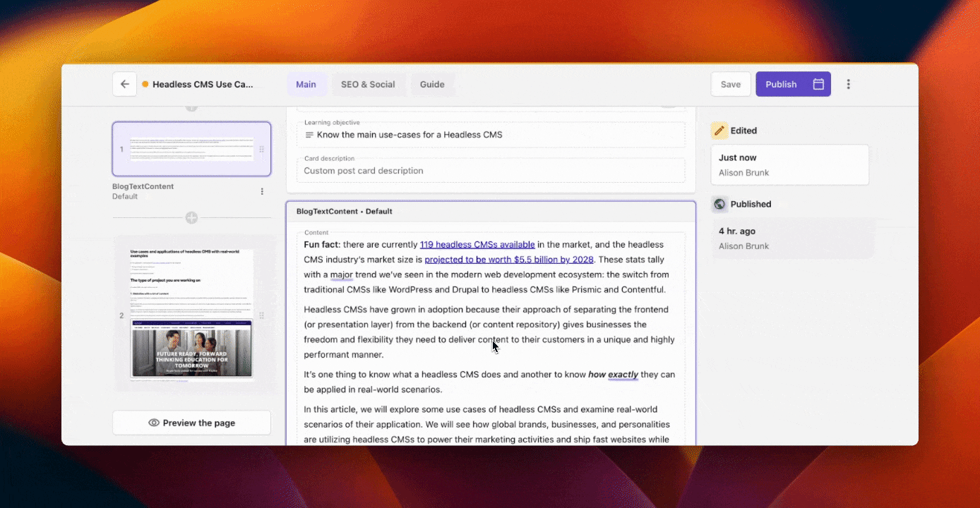This screenshot has height=508, width=980.
Task: Click Preview the page
Action: tap(191, 422)
